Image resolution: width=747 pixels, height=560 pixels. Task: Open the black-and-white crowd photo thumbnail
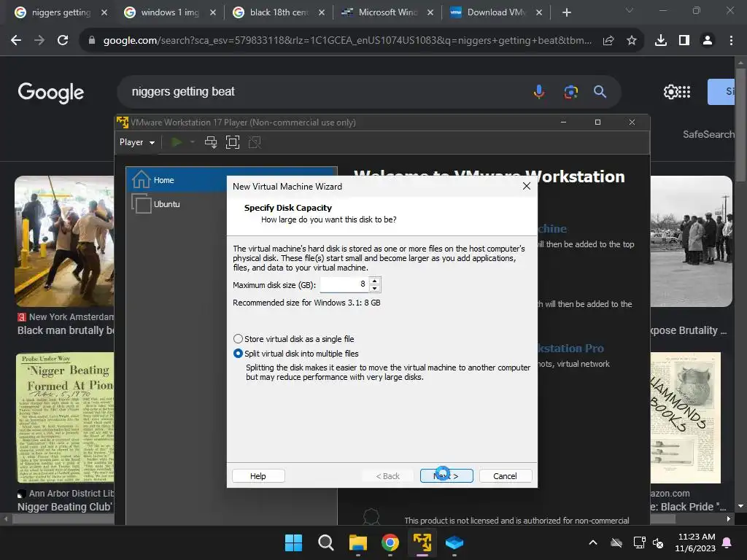tap(692, 241)
